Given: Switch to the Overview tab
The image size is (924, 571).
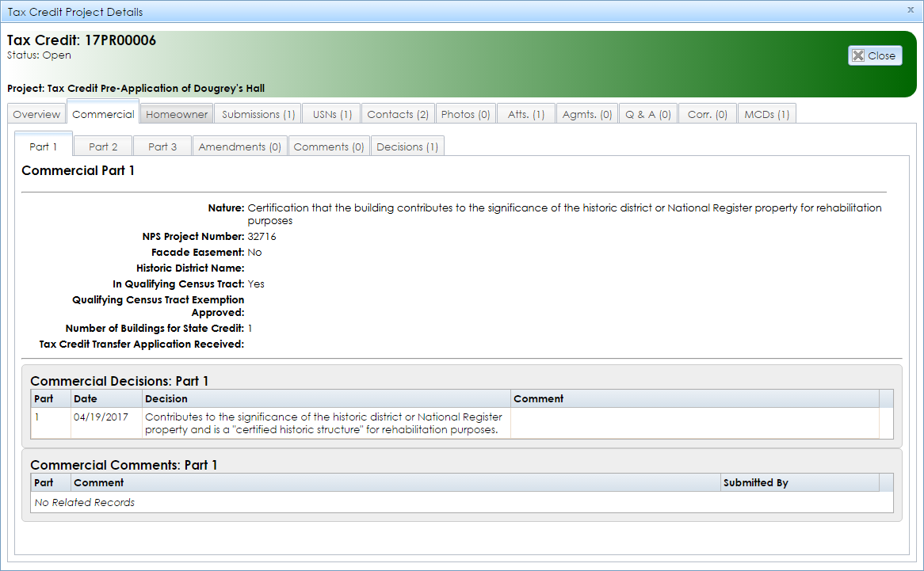Looking at the screenshot, I should [36, 113].
